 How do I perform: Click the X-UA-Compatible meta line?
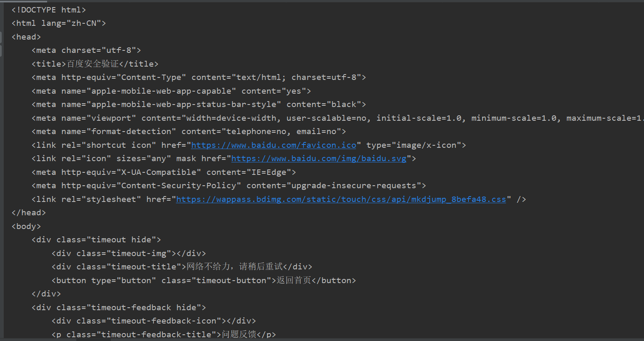(164, 172)
